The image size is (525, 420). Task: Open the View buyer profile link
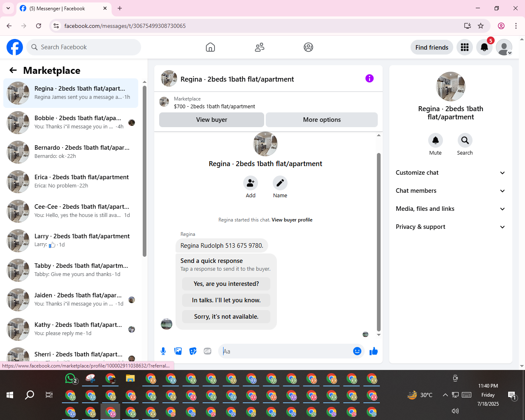(x=292, y=220)
